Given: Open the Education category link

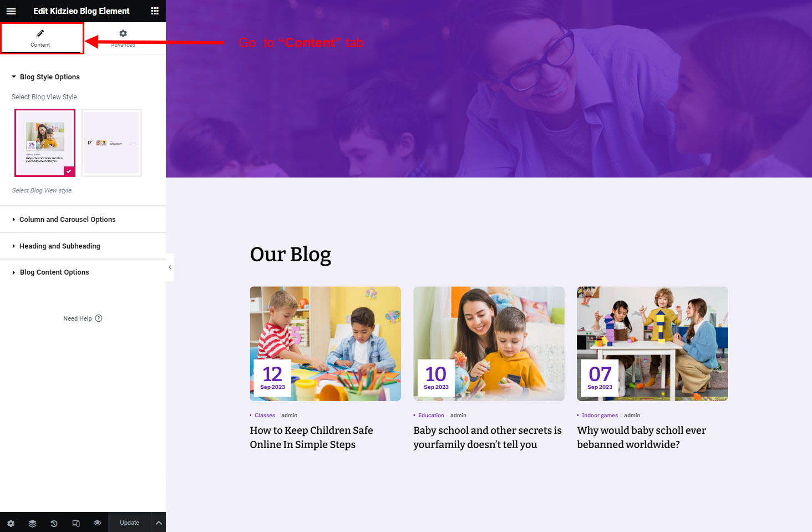Looking at the screenshot, I should [x=431, y=416].
